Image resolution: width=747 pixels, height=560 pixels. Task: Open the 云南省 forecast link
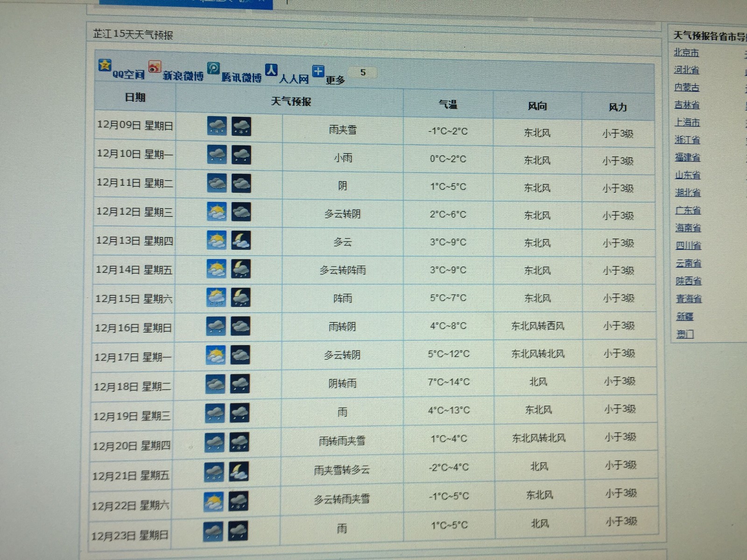pyautogui.click(x=689, y=263)
